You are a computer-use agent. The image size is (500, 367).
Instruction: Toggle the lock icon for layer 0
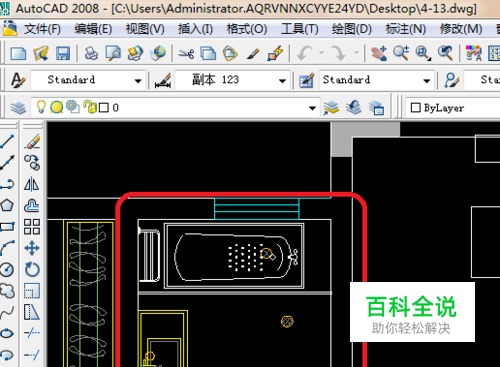pos(89,107)
